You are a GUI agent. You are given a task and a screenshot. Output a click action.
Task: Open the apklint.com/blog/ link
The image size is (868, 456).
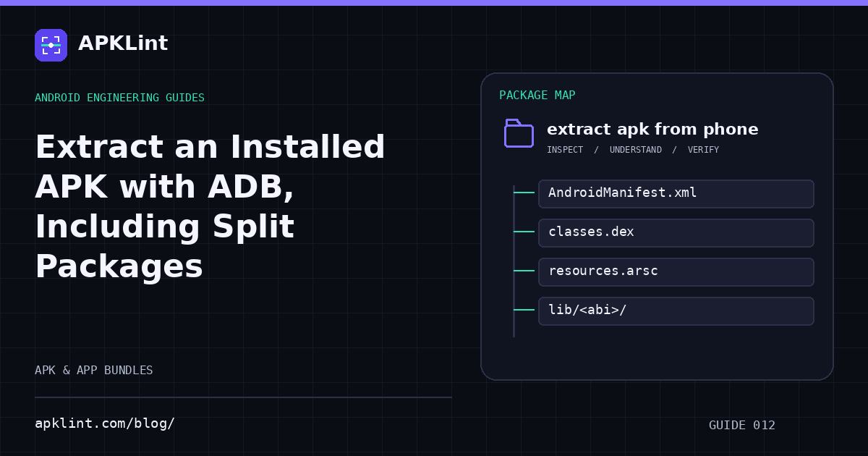(x=105, y=423)
